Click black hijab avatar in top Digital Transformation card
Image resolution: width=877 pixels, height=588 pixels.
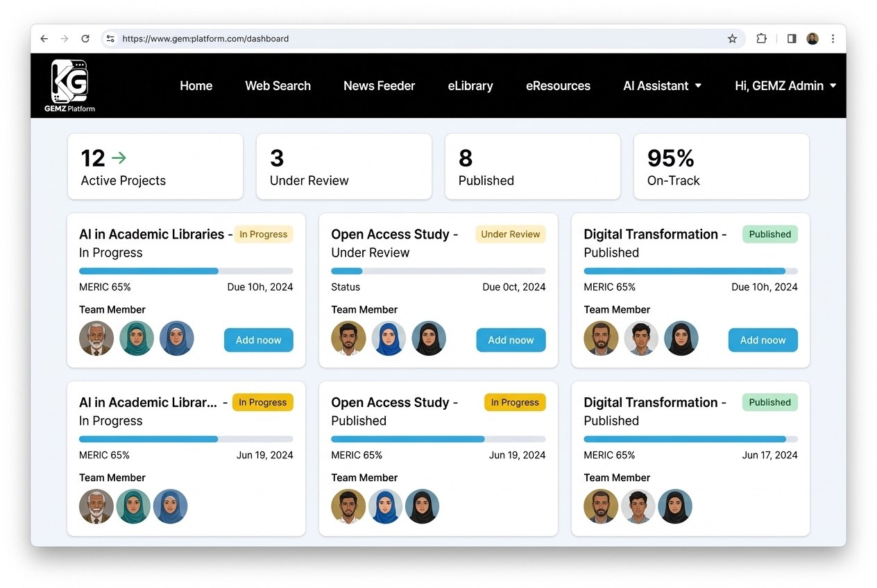point(681,338)
